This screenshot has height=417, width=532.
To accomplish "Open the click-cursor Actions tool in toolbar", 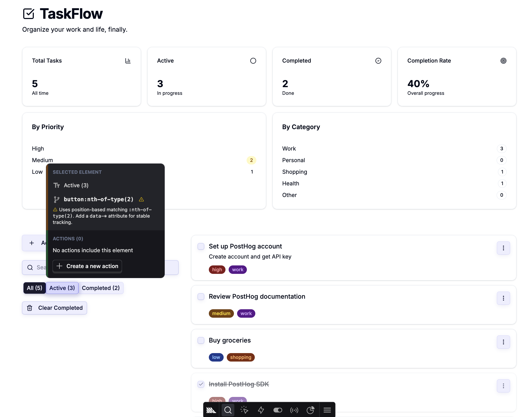I will (244, 410).
